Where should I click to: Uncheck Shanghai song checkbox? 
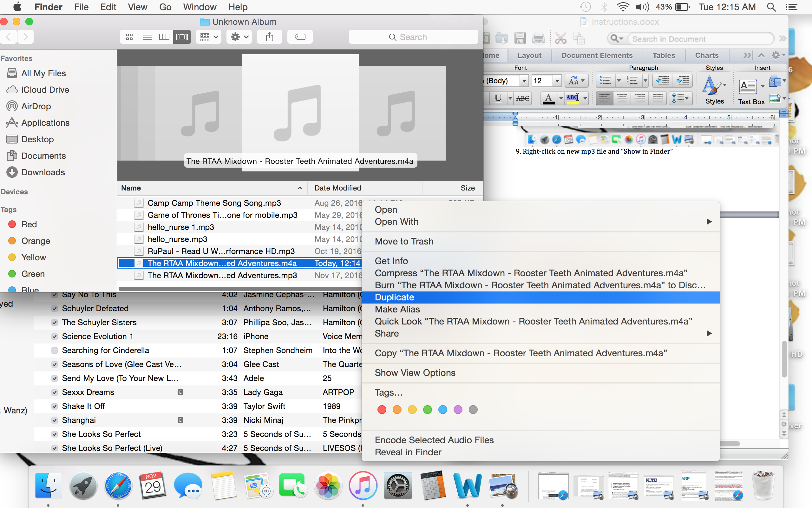click(x=54, y=420)
